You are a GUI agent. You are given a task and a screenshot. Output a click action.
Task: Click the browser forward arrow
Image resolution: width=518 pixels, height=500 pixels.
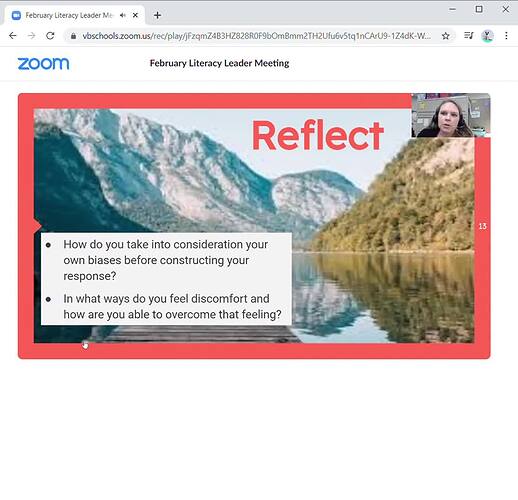tap(31, 36)
